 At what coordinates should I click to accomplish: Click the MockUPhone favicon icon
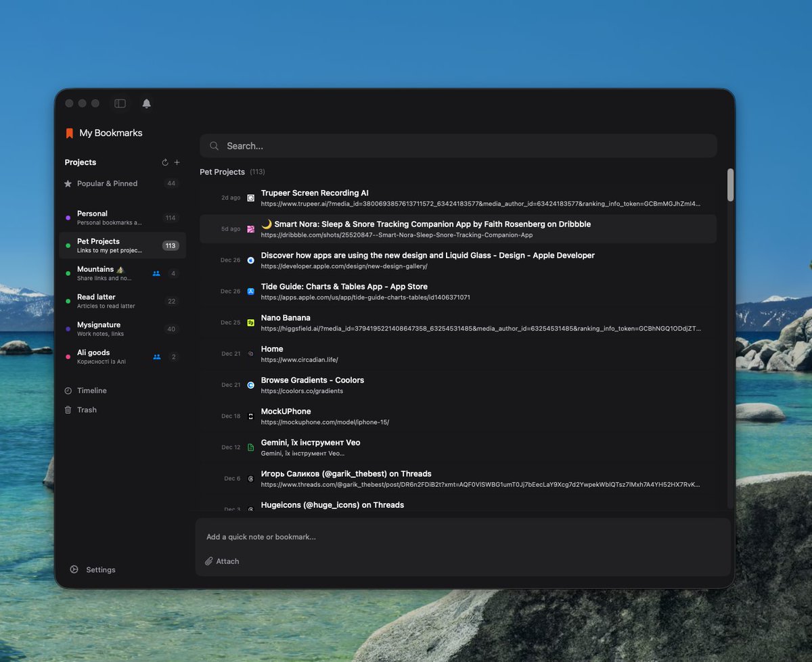pyautogui.click(x=250, y=416)
